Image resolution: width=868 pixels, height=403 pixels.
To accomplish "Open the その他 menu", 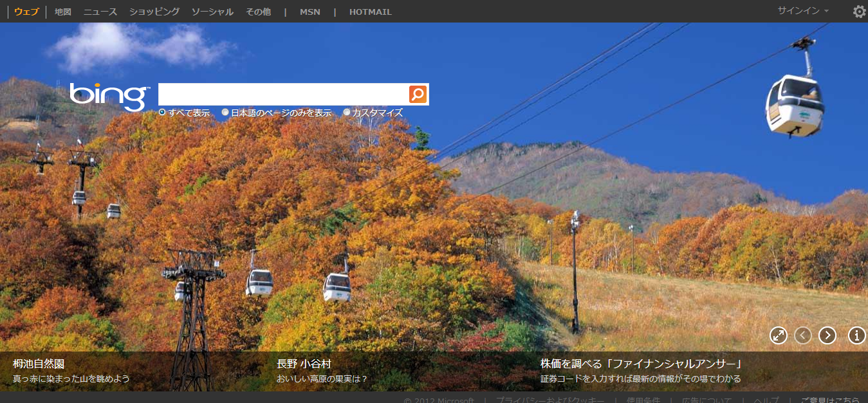I will (x=258, y=12).
